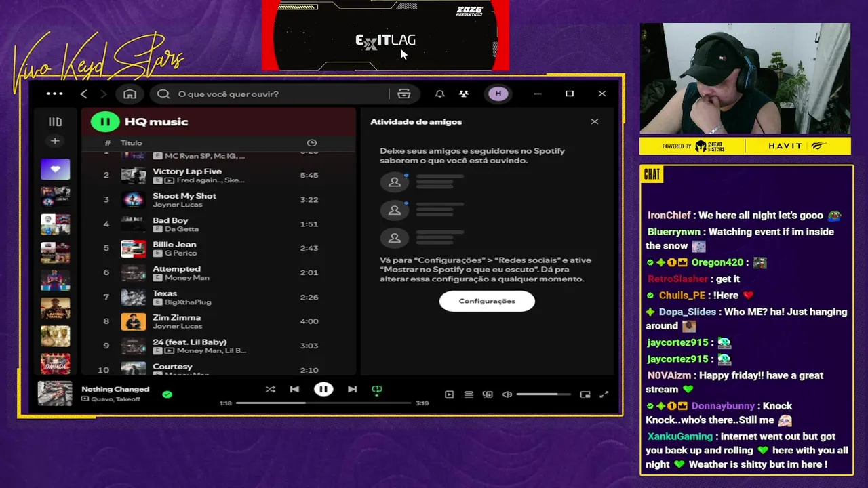
Task: Skip to the next track
Action: tap(352, 389)
